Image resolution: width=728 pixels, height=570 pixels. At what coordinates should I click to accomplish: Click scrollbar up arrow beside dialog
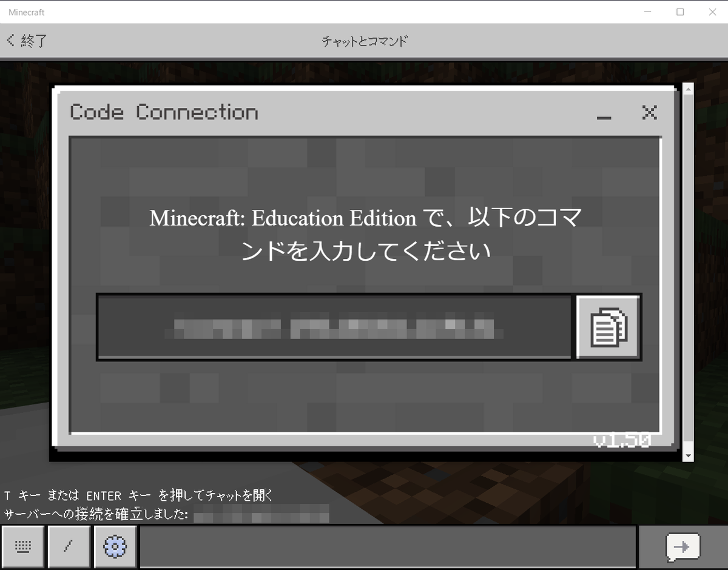coord(688,89)
